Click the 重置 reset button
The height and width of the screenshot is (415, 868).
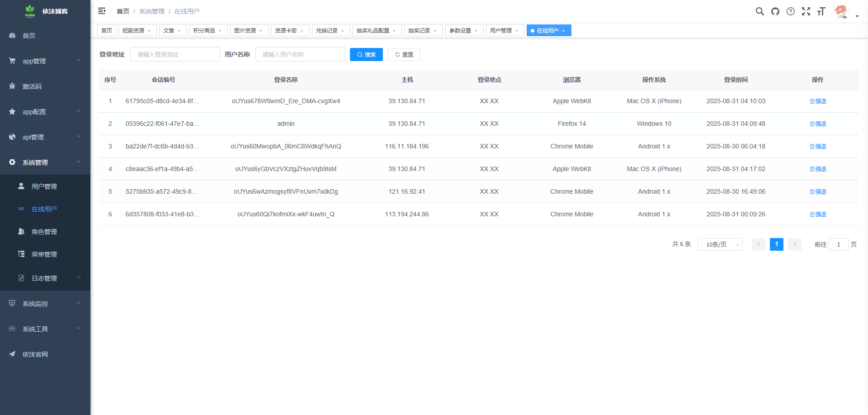click(x=404, y=55)
